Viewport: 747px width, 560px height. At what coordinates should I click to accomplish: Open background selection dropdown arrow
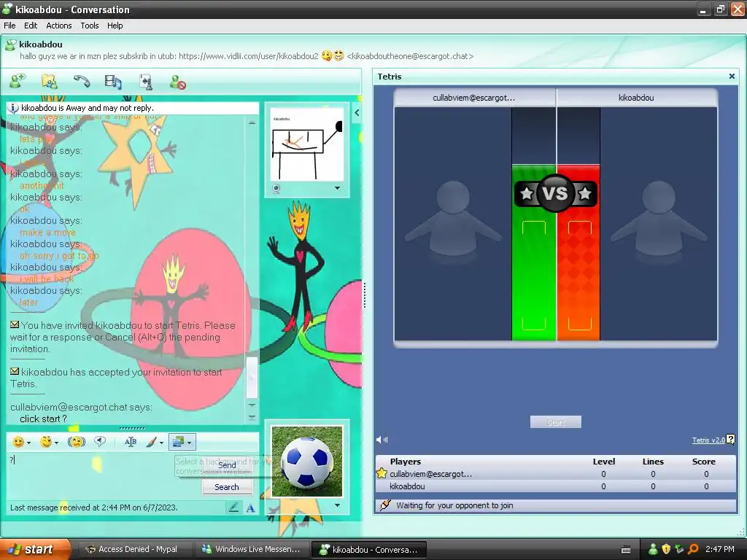(190, 443)
